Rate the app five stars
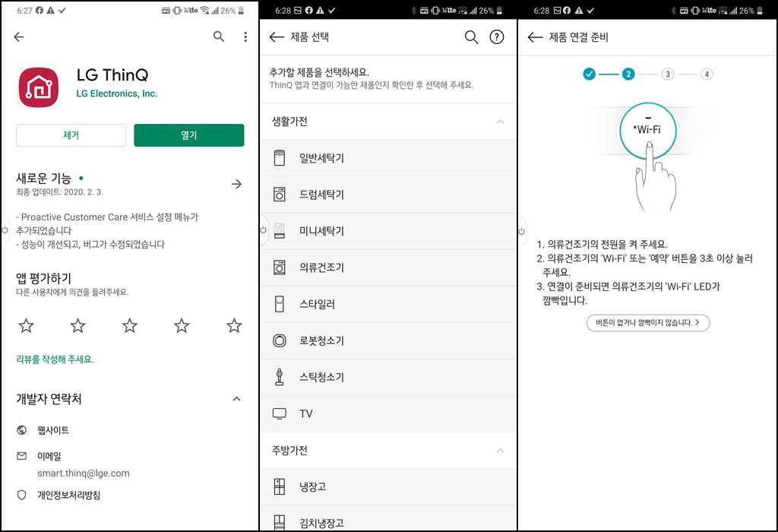The height and width of the screenshot is (532, 778). point(234,325)
